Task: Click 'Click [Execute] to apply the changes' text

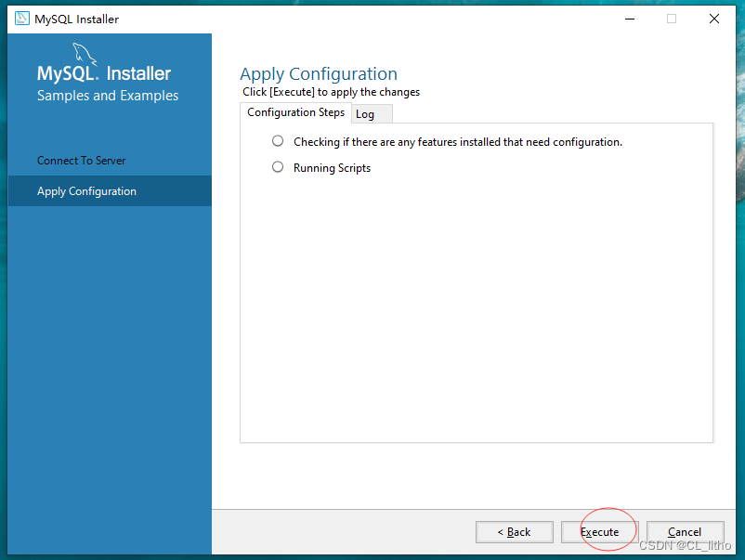Action: coord(332,92)
